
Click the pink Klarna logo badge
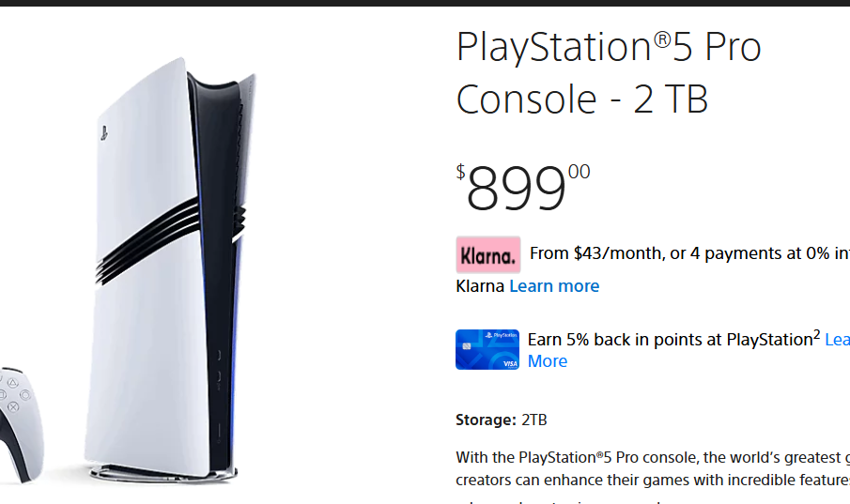point(487,254)
